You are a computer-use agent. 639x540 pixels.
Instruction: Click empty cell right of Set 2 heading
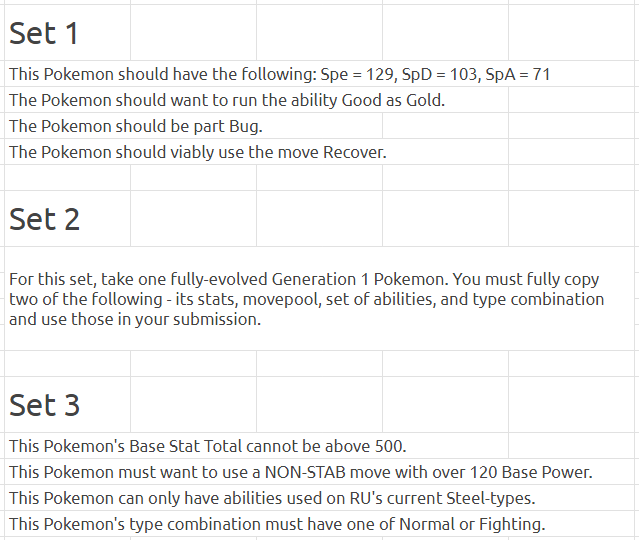[194, 218]
